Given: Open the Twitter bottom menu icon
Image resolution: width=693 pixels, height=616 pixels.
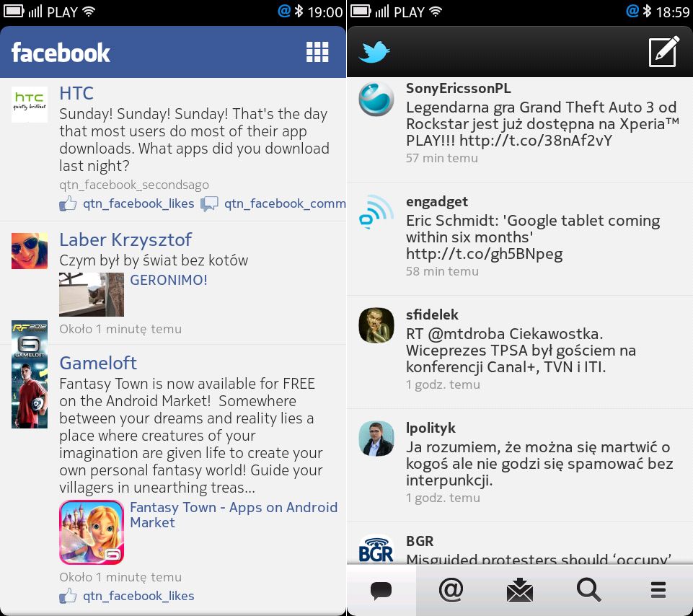Looking at the screenshot, I should [658, 590].
